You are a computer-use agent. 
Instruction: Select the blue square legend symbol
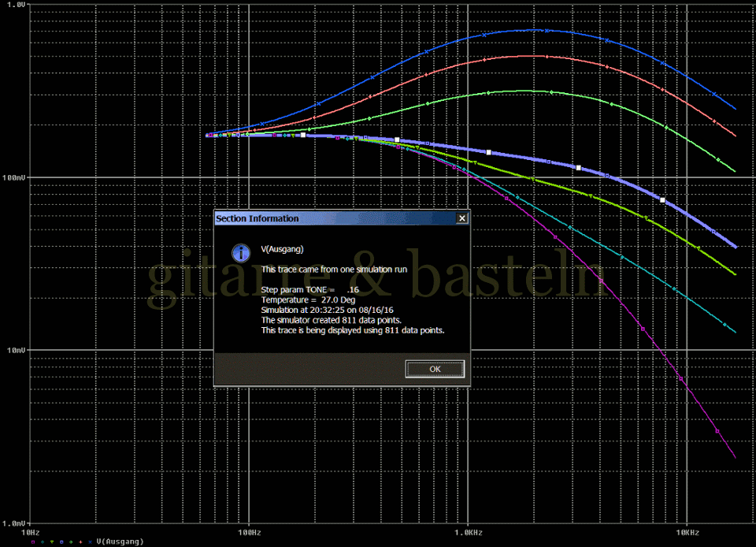(x=61, y=542)
